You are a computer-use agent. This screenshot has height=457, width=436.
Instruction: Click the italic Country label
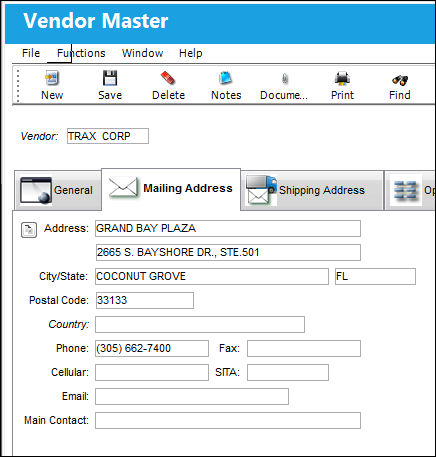click(69, 324)
